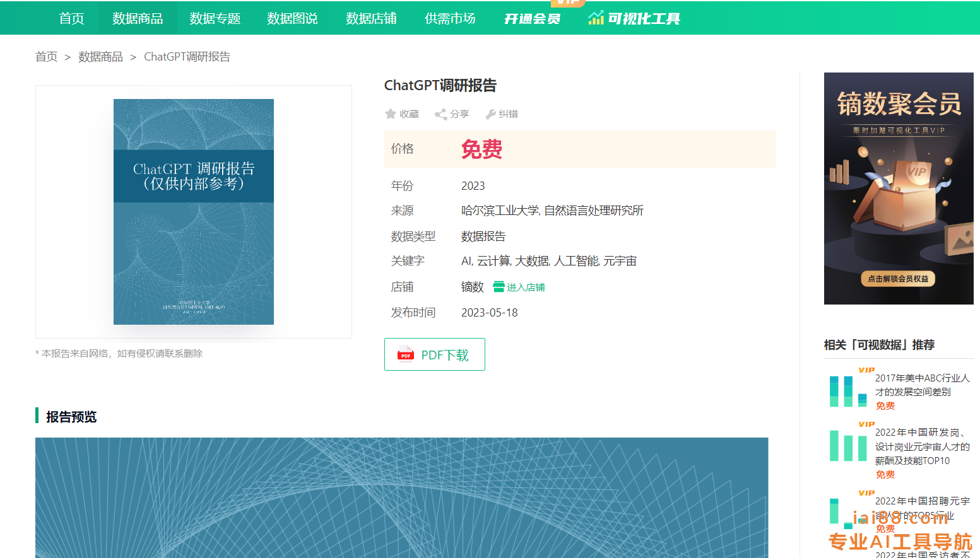This screenshot has height=558, width=980.
Task: Open the 开通会员 VIP menu item
Action: coord(532,18)
